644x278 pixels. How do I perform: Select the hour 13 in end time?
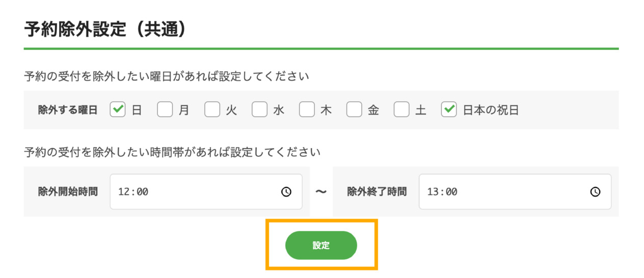[433, 192]
